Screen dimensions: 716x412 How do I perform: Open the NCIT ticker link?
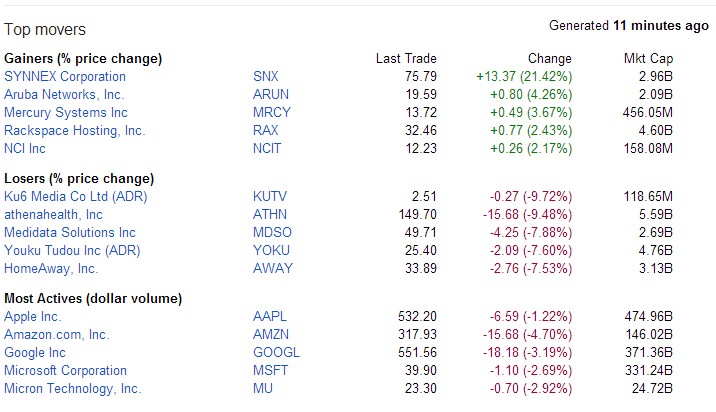click(x=267, y=148)
